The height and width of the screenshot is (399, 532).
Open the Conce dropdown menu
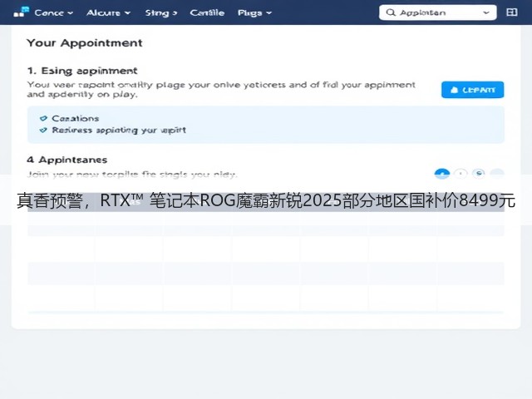[53, 13]
